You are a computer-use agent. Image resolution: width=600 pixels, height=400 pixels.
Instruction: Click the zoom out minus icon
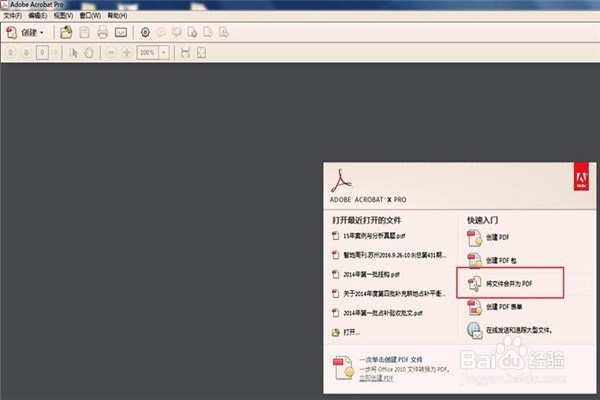[111, 52]
